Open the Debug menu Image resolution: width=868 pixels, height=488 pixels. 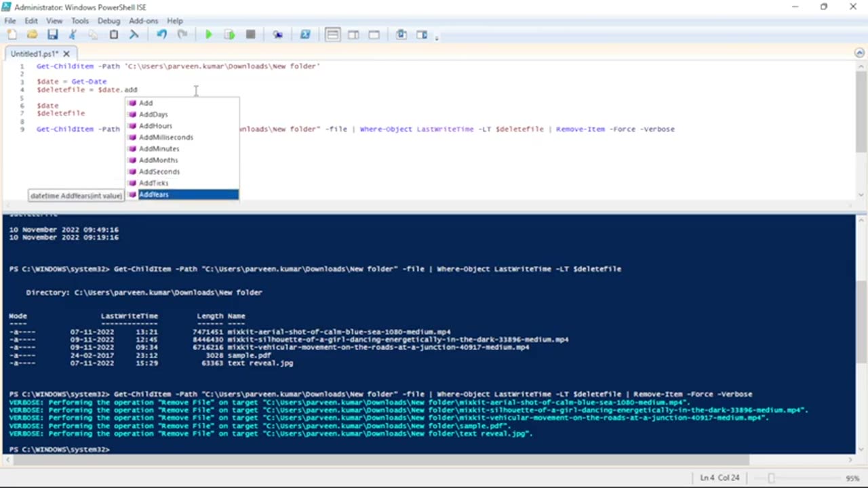108,21
